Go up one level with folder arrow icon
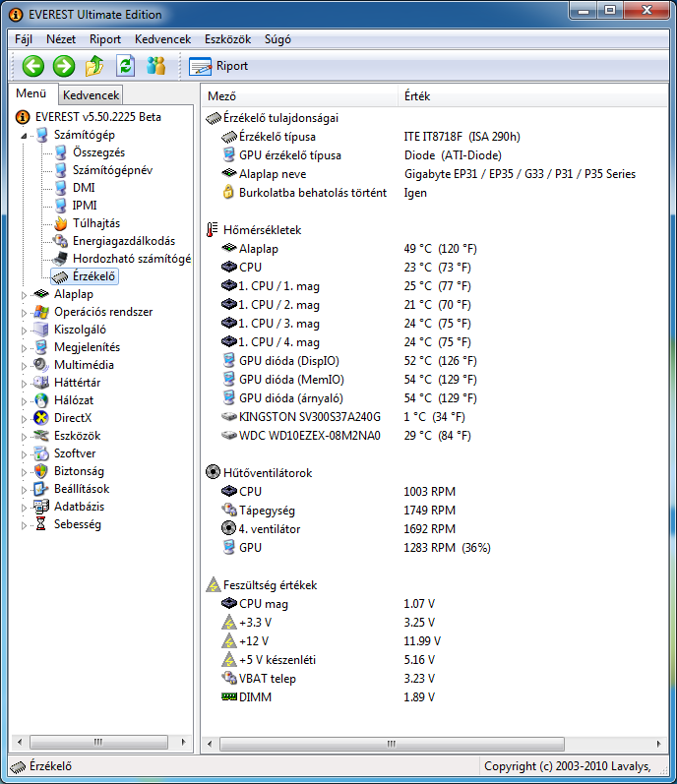 coord(94,66)
